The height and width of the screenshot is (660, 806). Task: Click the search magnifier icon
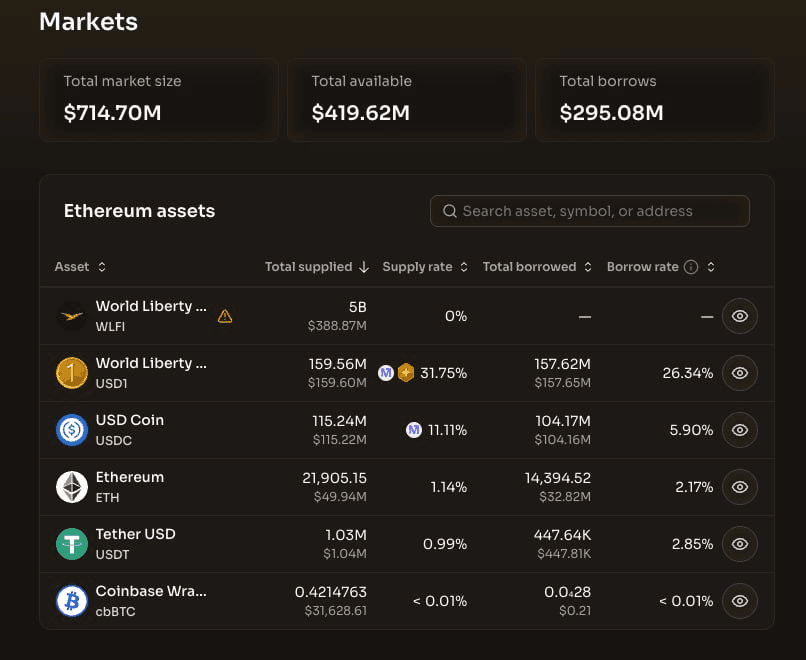pyautogui.click(x=448, y=211)
